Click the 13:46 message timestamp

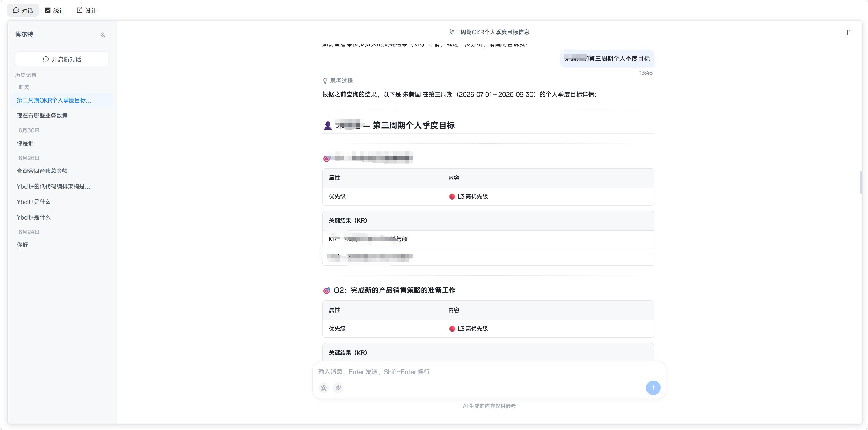(x=646, y=73)
